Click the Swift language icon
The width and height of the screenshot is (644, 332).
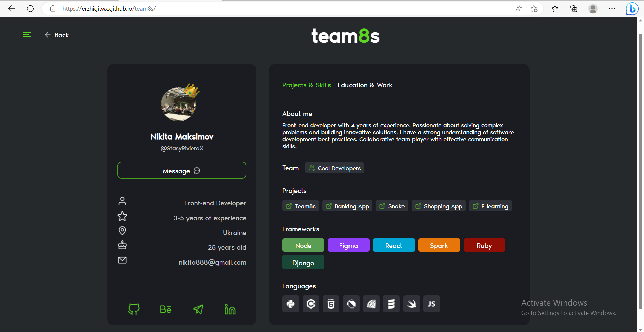[x=412, y=304]
